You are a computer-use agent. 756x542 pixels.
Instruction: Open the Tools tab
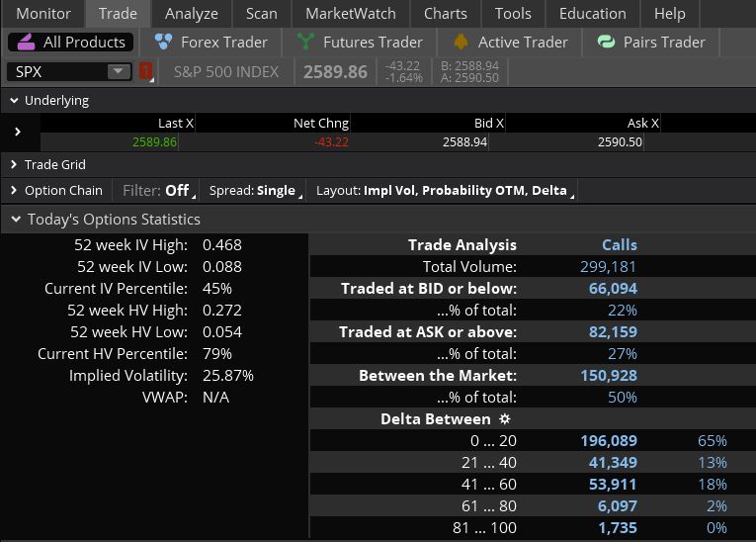[x=513, y=14]
